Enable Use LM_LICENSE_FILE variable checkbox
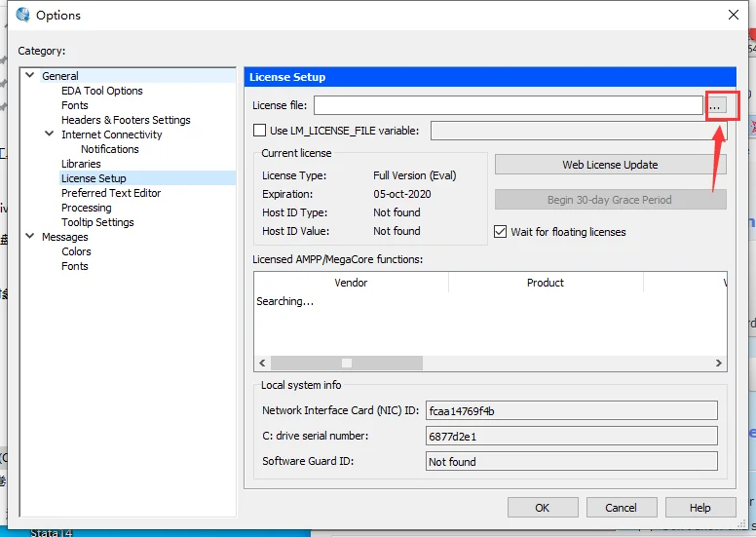The height and width of the screenshot is (537, 756). pyautogui.click(x=259, y=131)
